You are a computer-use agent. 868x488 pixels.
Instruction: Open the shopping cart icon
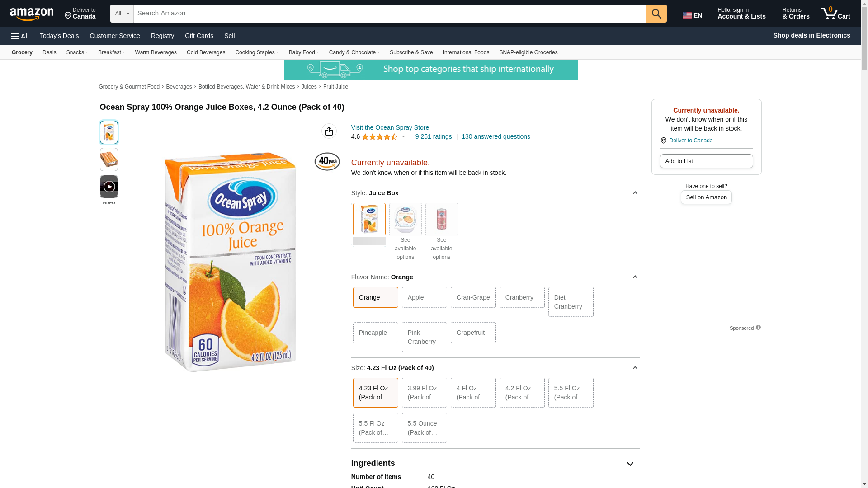(835, 14)
